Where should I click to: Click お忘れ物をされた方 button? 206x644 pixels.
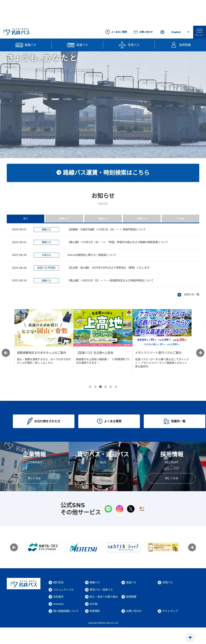click(43, 421)
